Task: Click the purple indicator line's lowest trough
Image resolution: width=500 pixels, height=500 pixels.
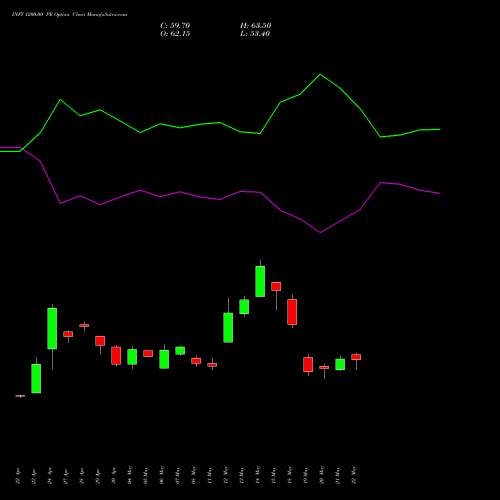Action: [320, 232]
